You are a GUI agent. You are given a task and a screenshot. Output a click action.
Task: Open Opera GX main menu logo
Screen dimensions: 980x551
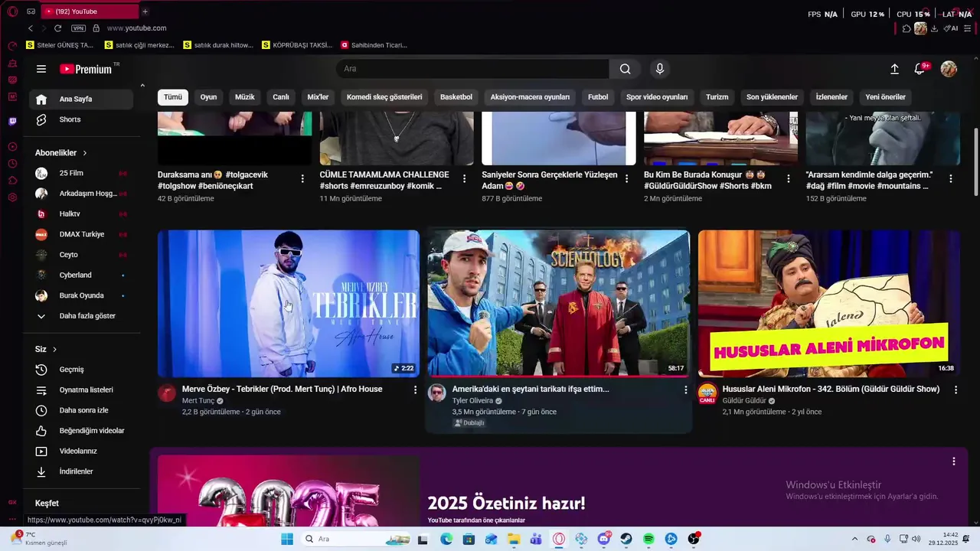click(12, 11)
